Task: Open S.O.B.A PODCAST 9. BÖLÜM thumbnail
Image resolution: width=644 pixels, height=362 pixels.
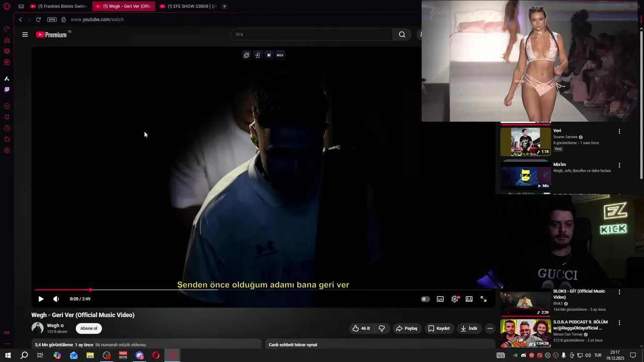Action: 525,333
